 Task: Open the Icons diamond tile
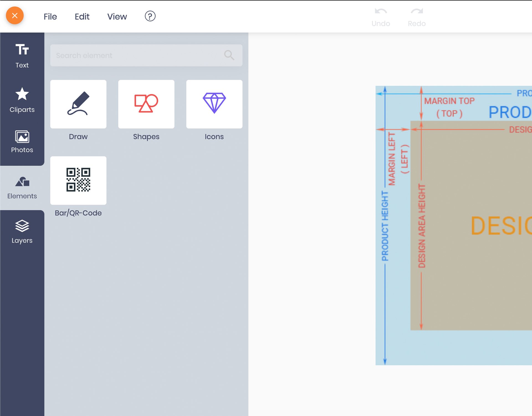pyautogui.click(x=214, y=104)
